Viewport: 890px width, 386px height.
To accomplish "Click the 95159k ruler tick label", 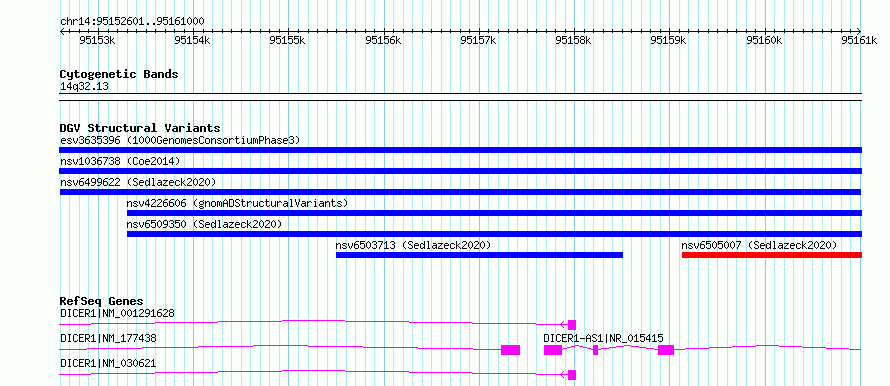I will (669, 40).
